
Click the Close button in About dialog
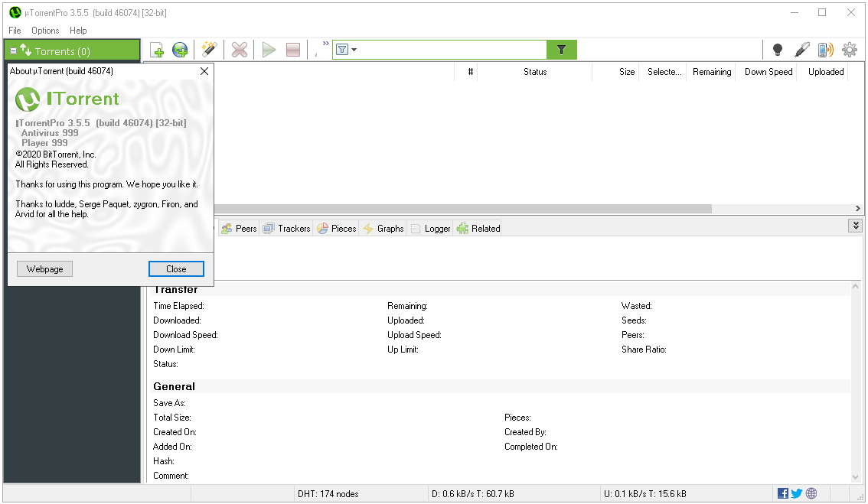pyautogui.click(x=176, y=269)
